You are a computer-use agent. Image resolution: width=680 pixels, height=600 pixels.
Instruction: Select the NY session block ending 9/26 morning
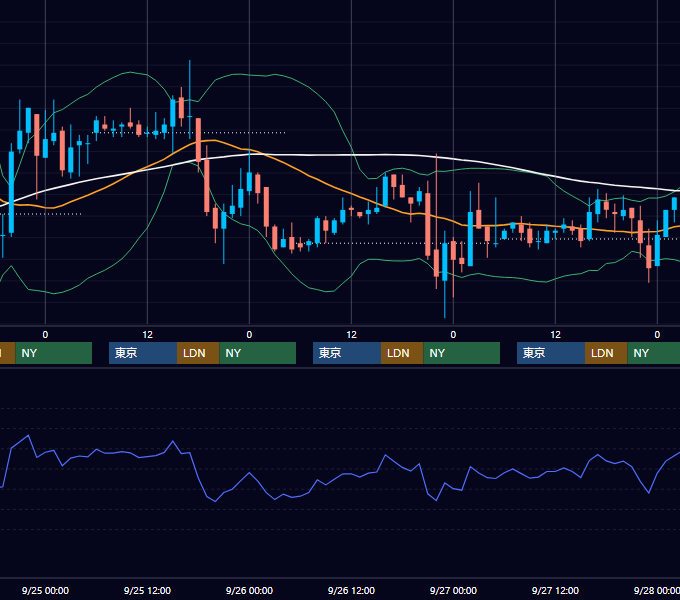(x=258, y=353)
